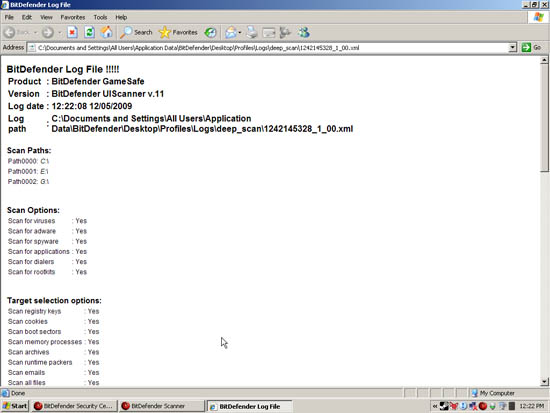Open the Favorites menu
The image size is (550, 413).
[73, 17]
